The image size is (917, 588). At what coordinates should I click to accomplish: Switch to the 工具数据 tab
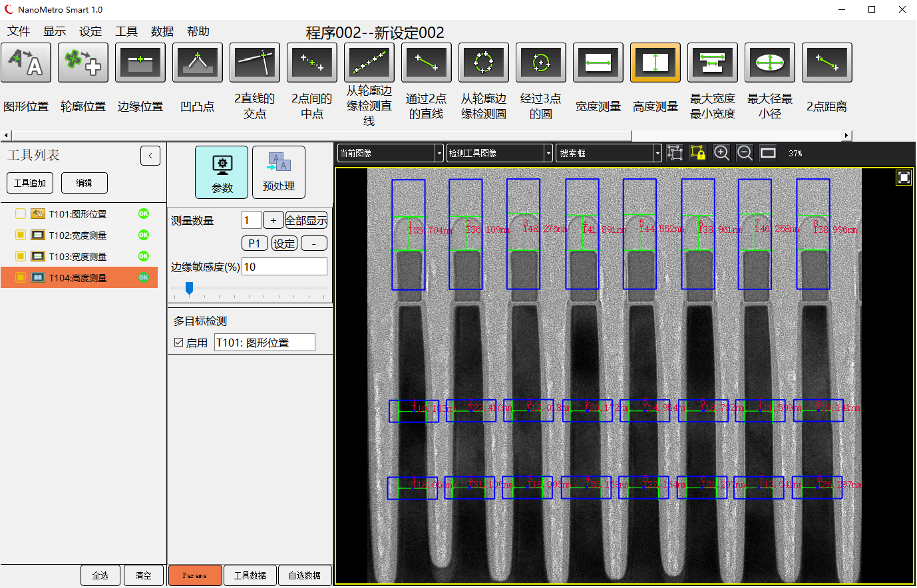coord(250,575)
